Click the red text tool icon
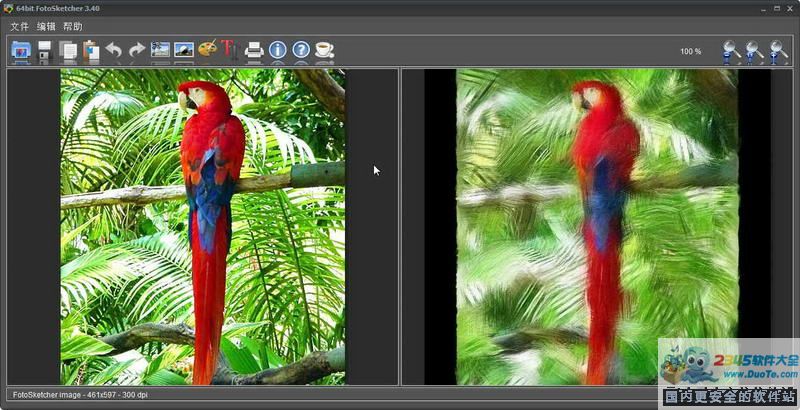This screenshot has height=410, width=800. tap(230, 50)
